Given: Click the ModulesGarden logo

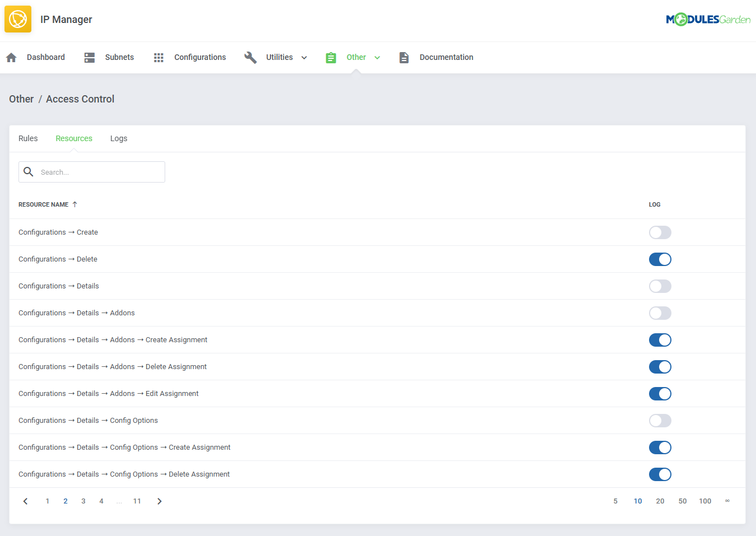Looking at the screenshot, I should coord(708,18).
